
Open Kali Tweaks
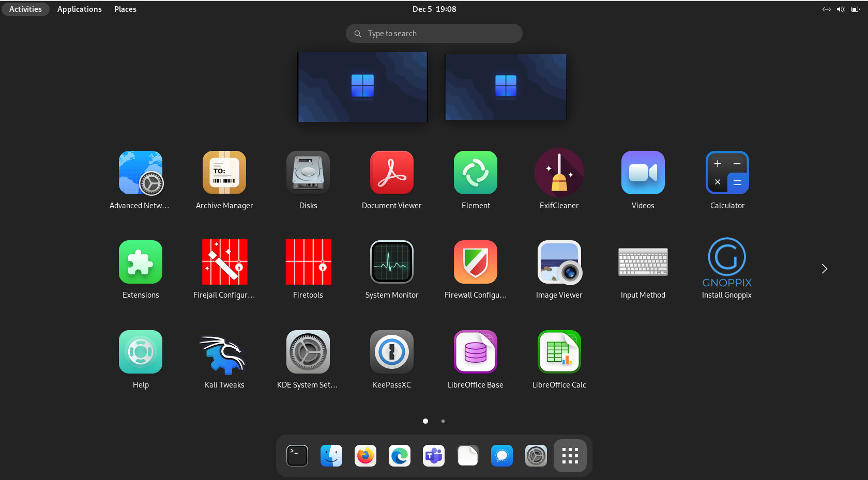pyautogui.click(x=224, y=352)
